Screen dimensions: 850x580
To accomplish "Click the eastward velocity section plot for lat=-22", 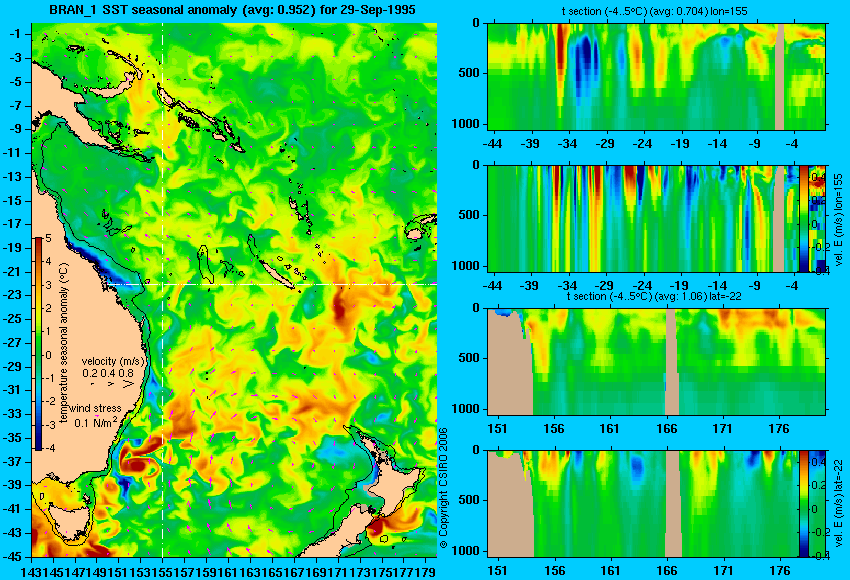I will pos(643,504).
